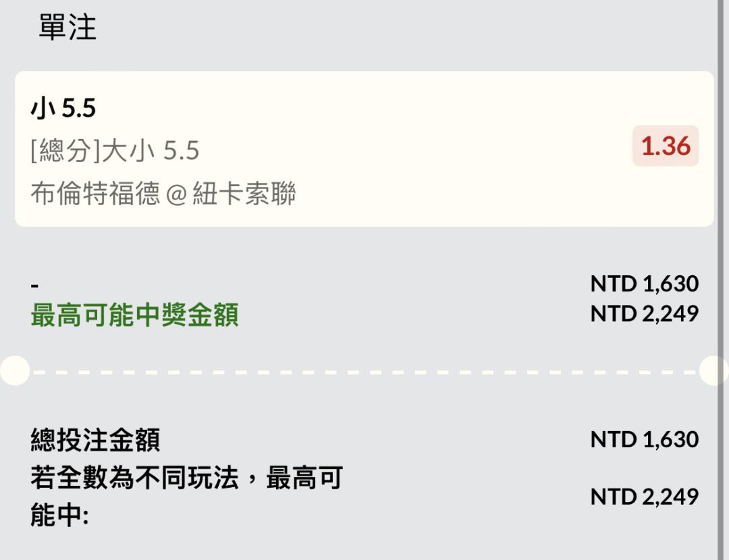This screenshot has height=560, width=729.
Task: Click the red 1.36 odds badge
Action: tap(665, 146)
